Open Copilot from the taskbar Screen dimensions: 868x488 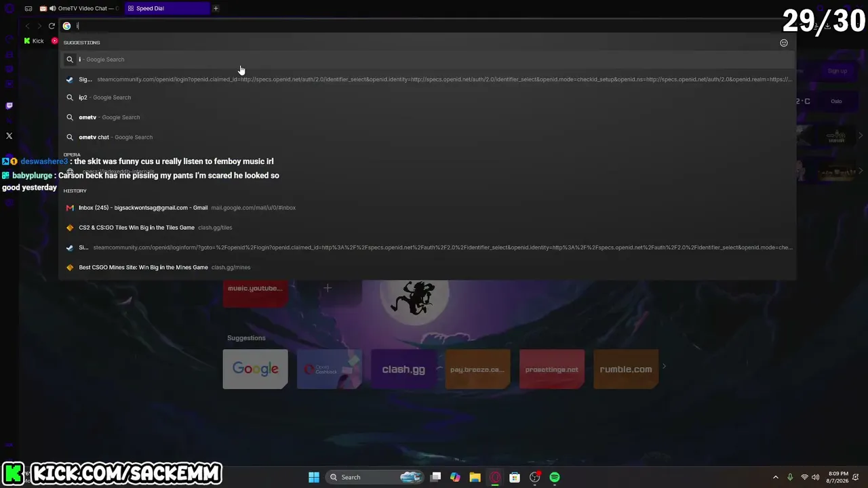[455, 477]
